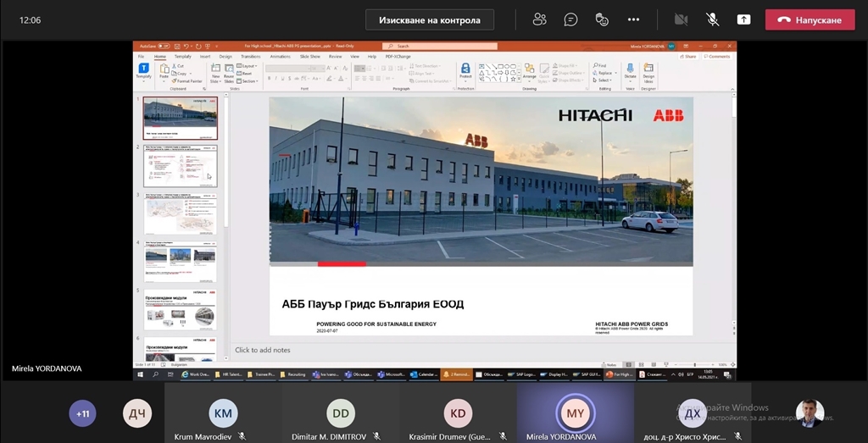Viewport: 868px width, 443px height.
Task: Switch to the Slide Show ribbon tab
Action: (311, 57)
